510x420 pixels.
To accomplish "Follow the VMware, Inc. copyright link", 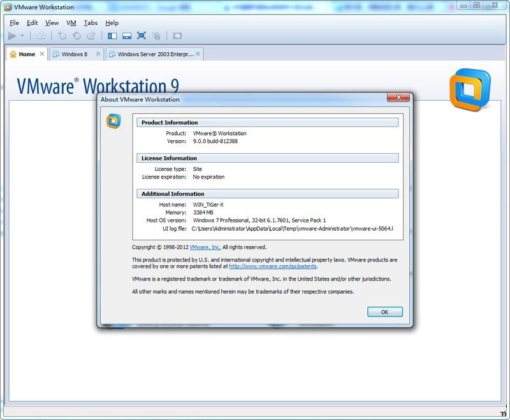I will tap(205, 247).
